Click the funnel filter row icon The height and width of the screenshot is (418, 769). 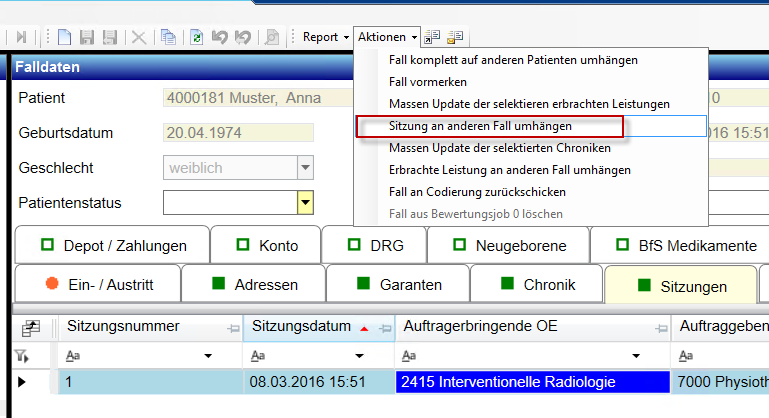(21, 356)
